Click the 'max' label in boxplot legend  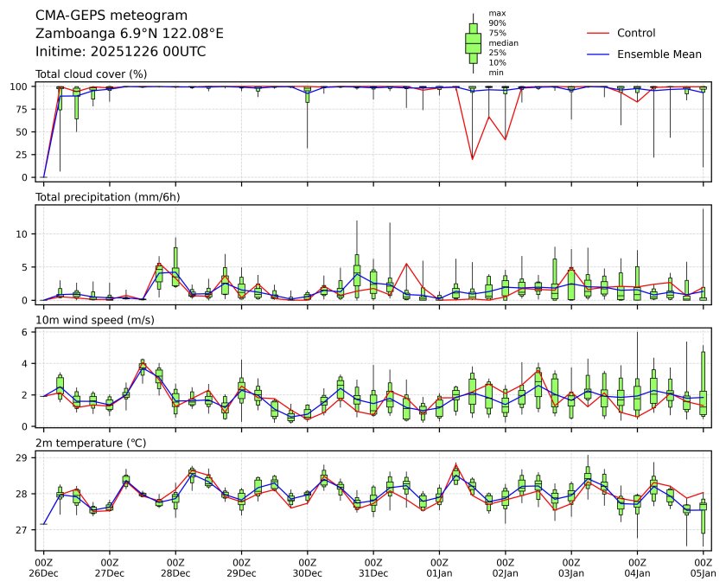tap(497, 13)
